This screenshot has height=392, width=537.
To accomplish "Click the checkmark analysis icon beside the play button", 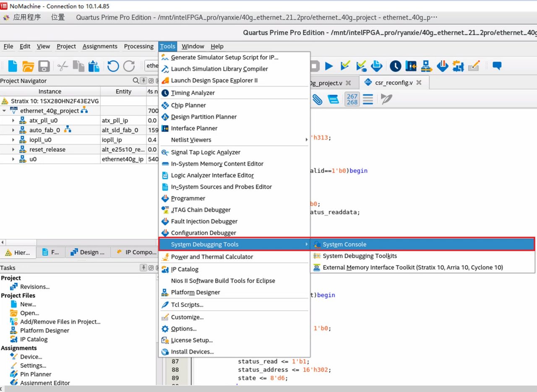I will (345, 66).
